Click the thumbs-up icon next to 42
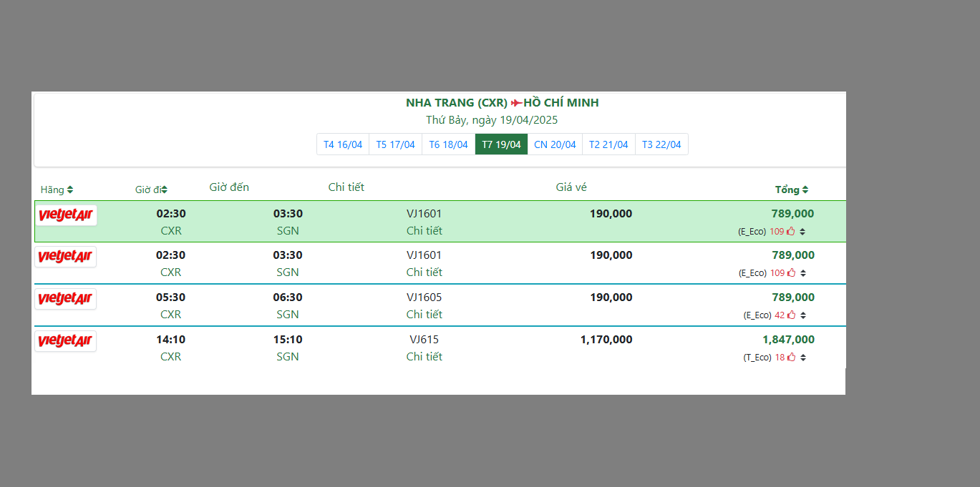The height and width of the screenshot is (487, 980). pyautogui.click(x=791, y=315)
